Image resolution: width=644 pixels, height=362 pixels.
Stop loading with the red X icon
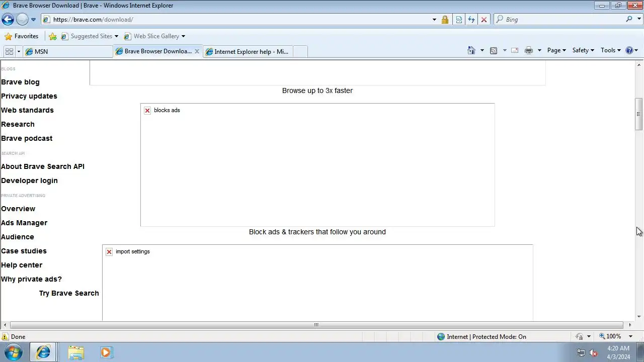484,20
